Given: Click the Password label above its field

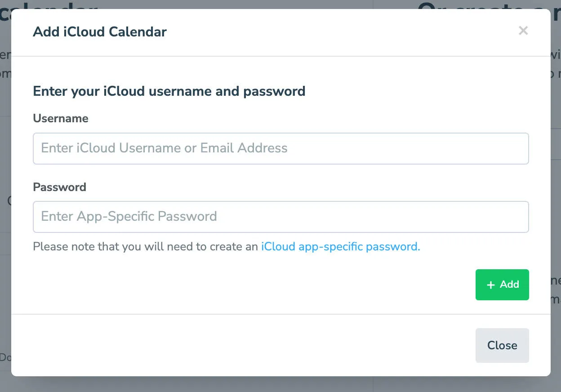Looking at the screenshot, I should pyautogui.click(x=59, y=187).
